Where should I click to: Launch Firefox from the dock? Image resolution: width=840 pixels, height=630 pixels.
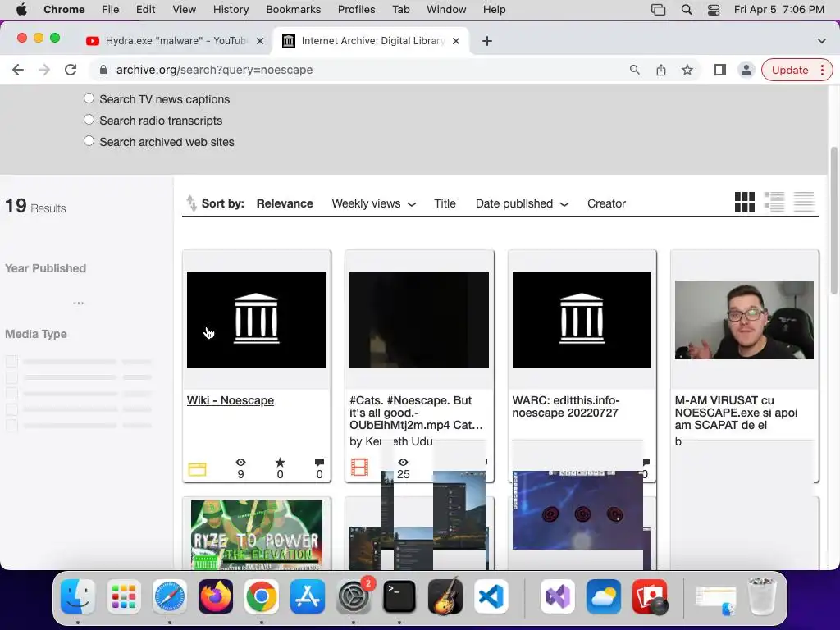point(216,596)
